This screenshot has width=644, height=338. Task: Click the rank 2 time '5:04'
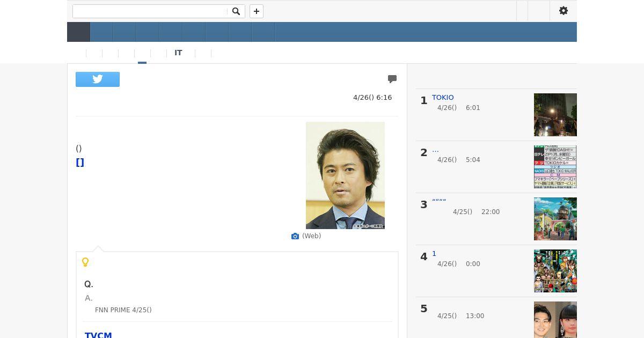point(473,160)
